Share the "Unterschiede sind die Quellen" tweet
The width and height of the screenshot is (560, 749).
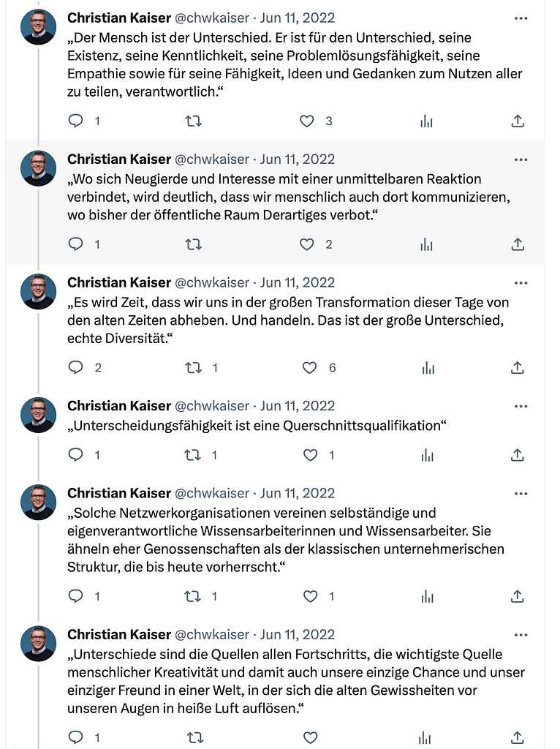518,738
